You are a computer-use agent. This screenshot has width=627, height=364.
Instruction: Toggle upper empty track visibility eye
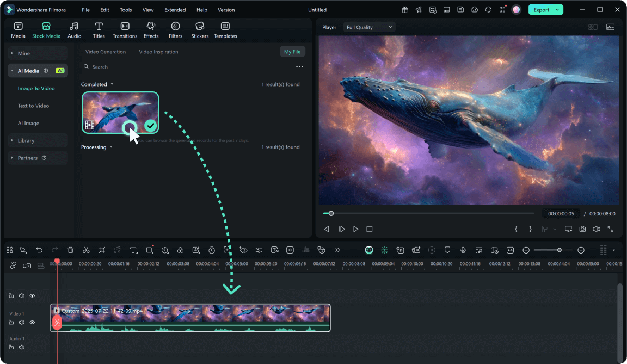point(33,295)
